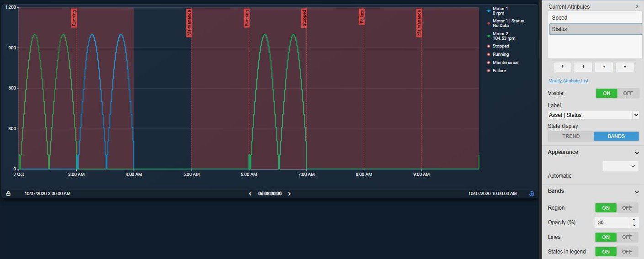Click the Stopped marker flag near 7:00 AM
The image size is (644, 259).
304,18
